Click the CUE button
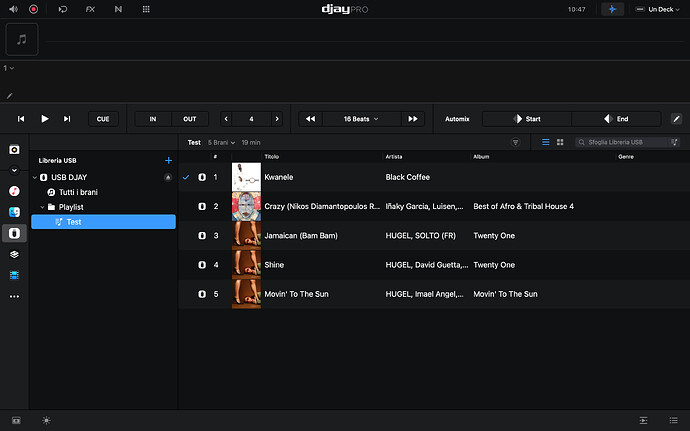 (103, 119)
